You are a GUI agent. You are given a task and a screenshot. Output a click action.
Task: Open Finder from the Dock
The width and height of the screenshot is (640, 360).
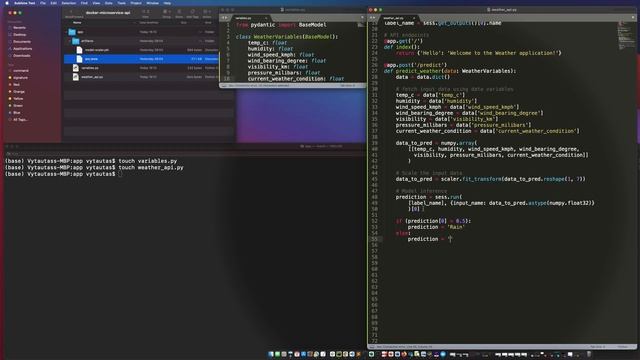(x=271, y=354)
